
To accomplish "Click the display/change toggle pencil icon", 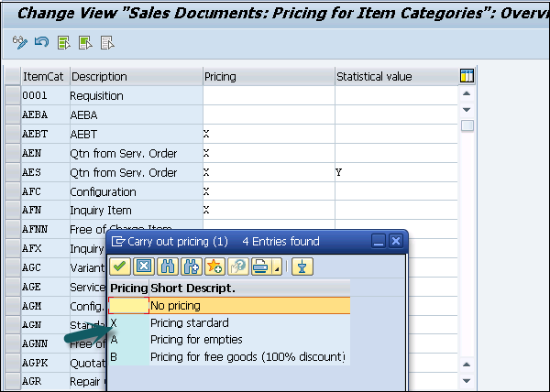I will (20, 42).
